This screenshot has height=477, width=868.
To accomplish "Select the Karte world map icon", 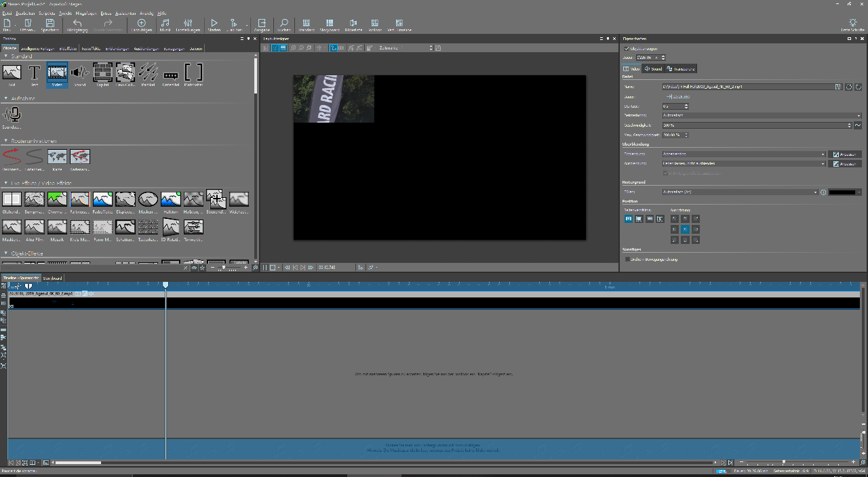I will point(57,157).
